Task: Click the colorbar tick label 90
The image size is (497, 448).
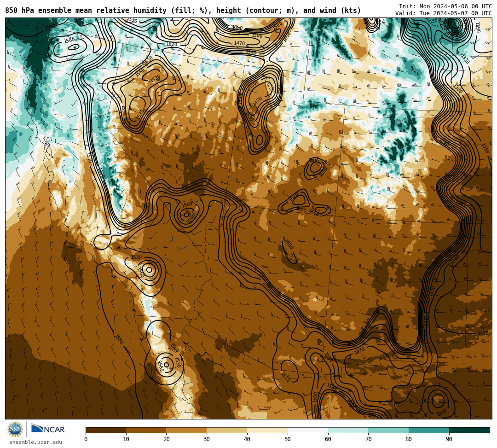Action: click(449, 439)
